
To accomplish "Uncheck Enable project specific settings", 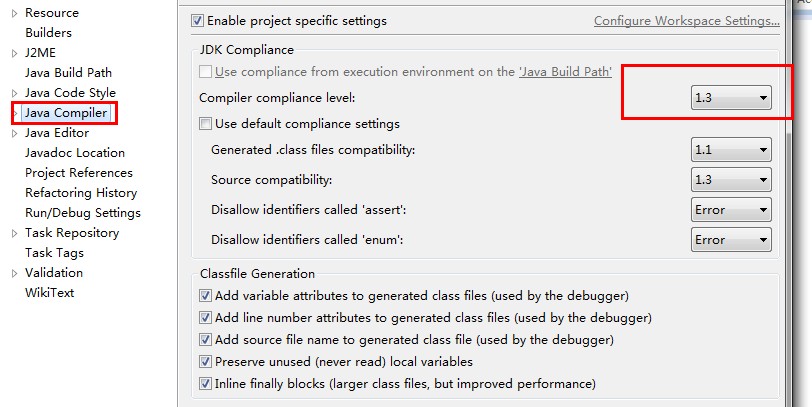I will pos(197,21).
